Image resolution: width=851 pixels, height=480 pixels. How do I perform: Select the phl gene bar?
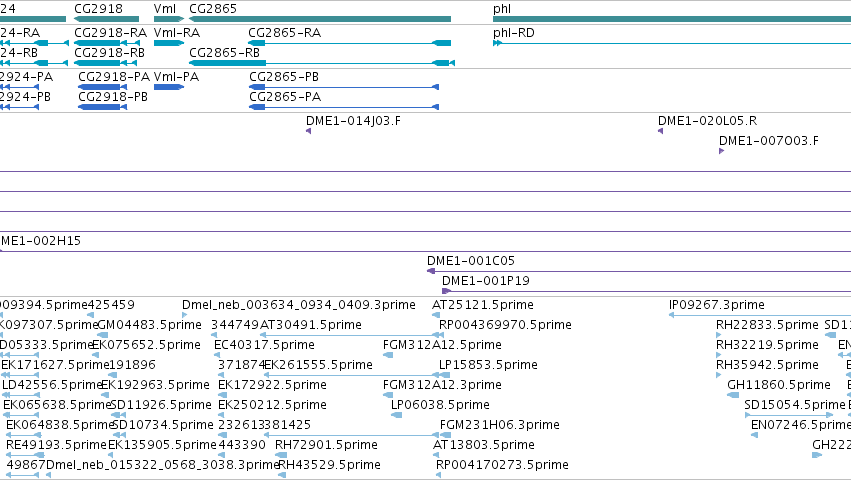click(672, 19)
